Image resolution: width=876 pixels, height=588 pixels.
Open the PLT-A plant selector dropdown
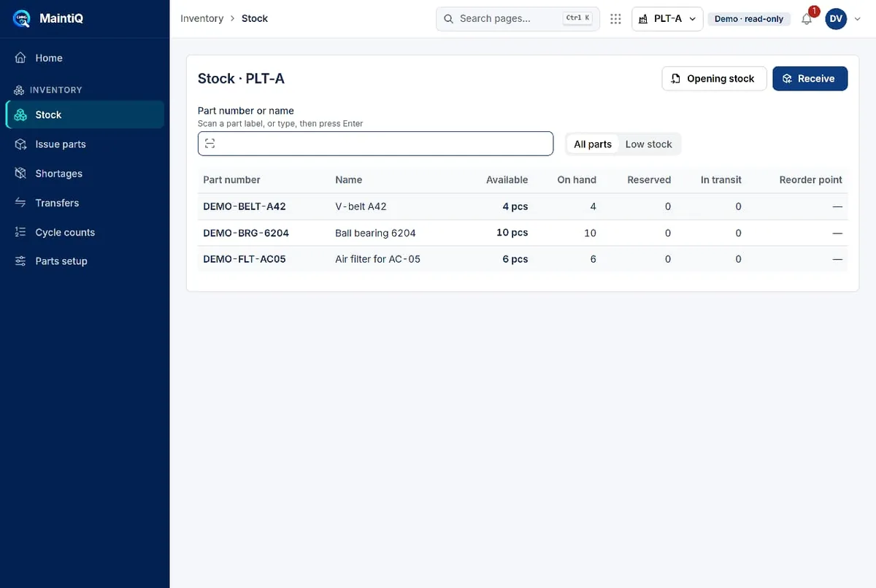[667, 19]
